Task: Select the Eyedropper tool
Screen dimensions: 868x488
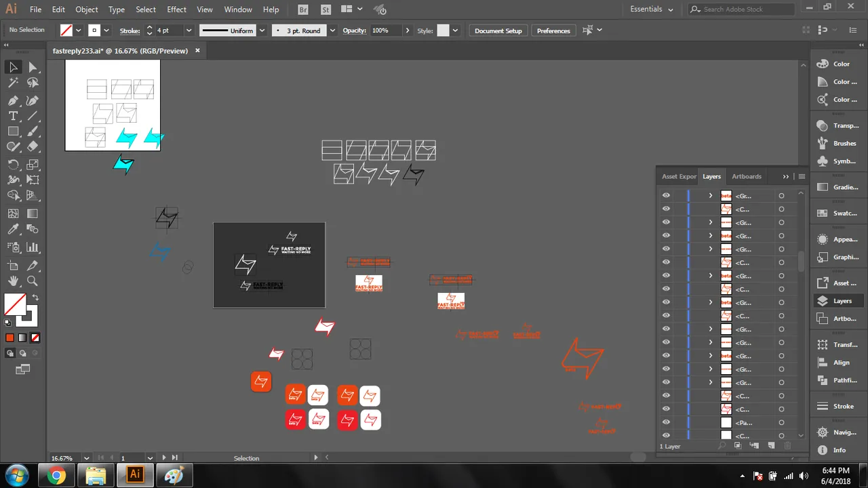Action: click(x=13, y=230)
